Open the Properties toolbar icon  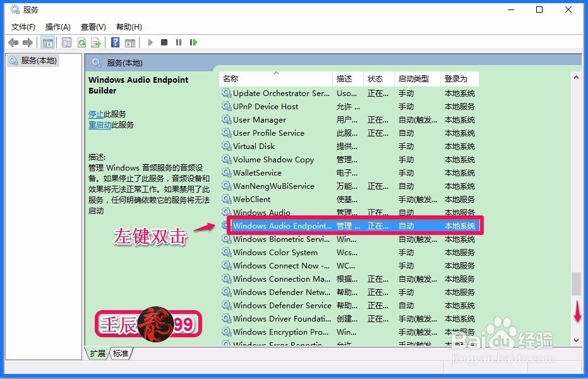tap(66, 42)
